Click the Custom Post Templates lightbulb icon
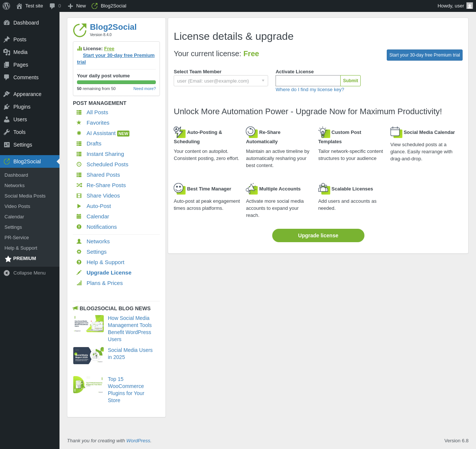476x449 pixels. tap(324, 132)
